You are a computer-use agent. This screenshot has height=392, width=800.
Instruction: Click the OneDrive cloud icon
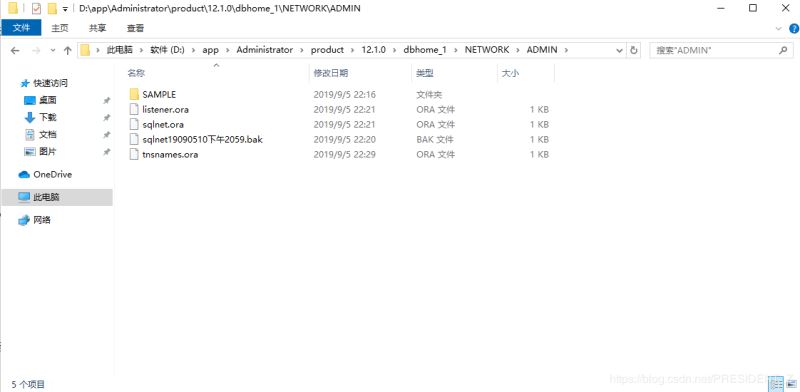(x=24, y=175)
